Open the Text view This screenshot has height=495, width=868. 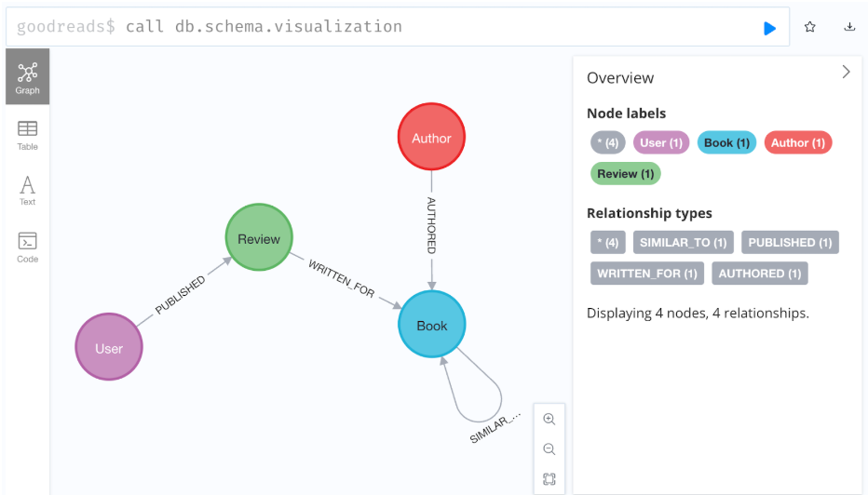[x=27, y=190]
